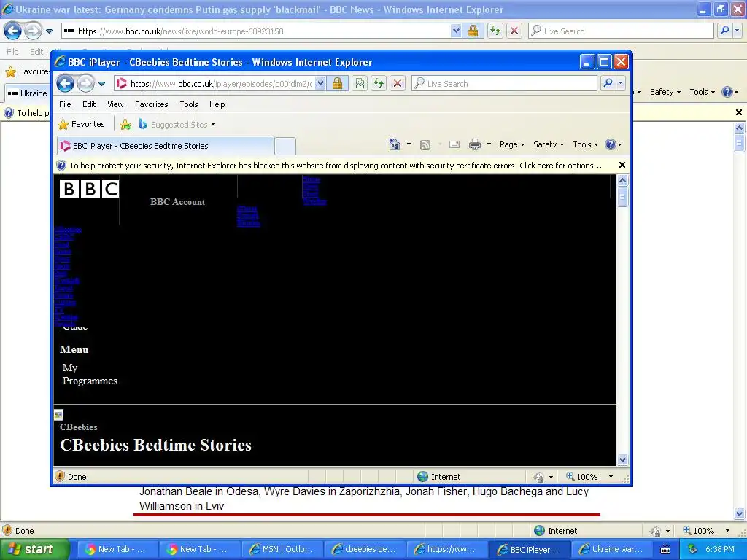The image size is (747, 560).
Task: Click Help question mark icon in iPlayer window
Action: [x=611, y=144]
